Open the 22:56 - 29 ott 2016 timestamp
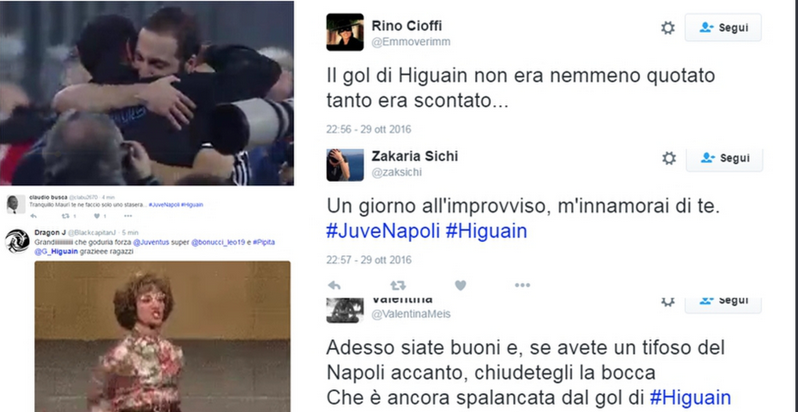This screenshot has width=798, height=412. (x=368, y=129)
